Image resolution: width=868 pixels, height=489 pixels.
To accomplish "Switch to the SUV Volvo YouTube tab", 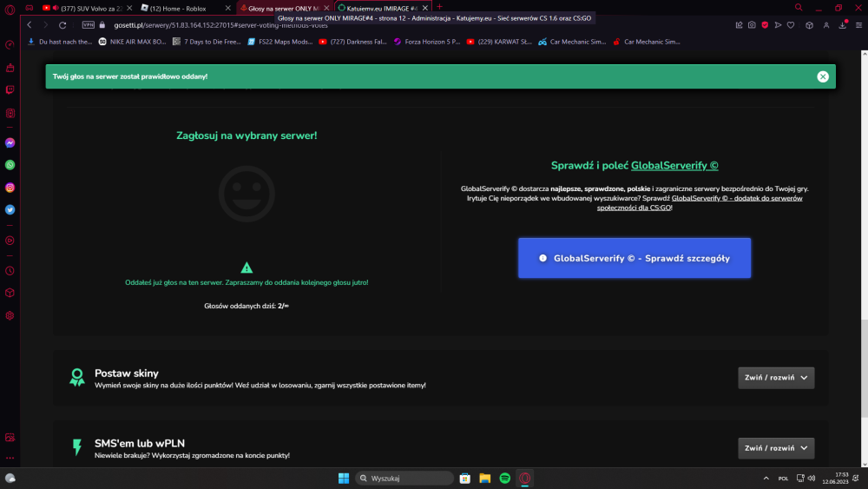I will (x=87, y=9).
